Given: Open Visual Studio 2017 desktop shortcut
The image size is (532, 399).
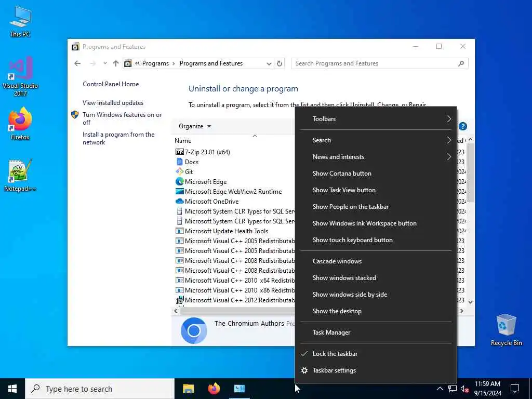Looking at the screenshot, I should pyautogui.click(x=20, y=76).
